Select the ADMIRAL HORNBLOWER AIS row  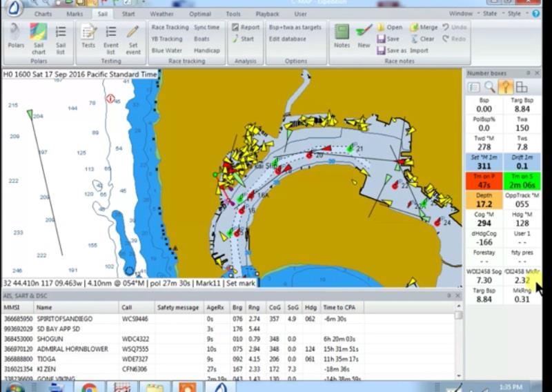pos(228,349)
